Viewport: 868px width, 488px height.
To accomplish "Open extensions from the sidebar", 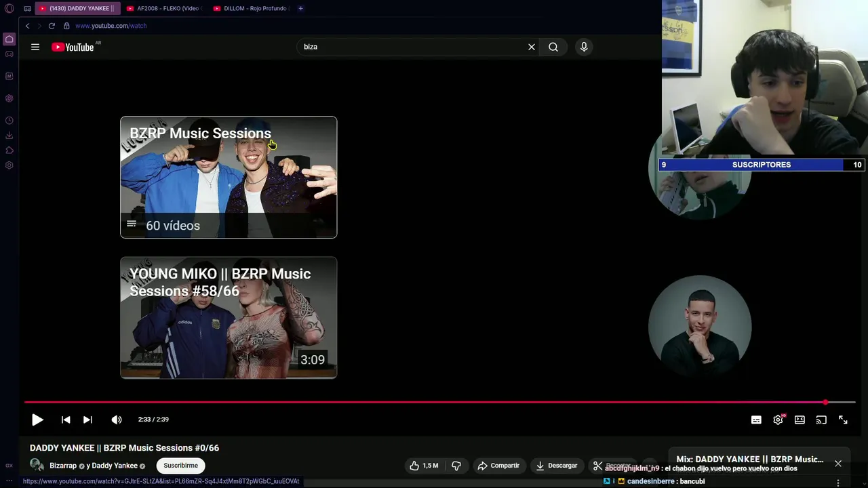I will (x=9, y=150).
